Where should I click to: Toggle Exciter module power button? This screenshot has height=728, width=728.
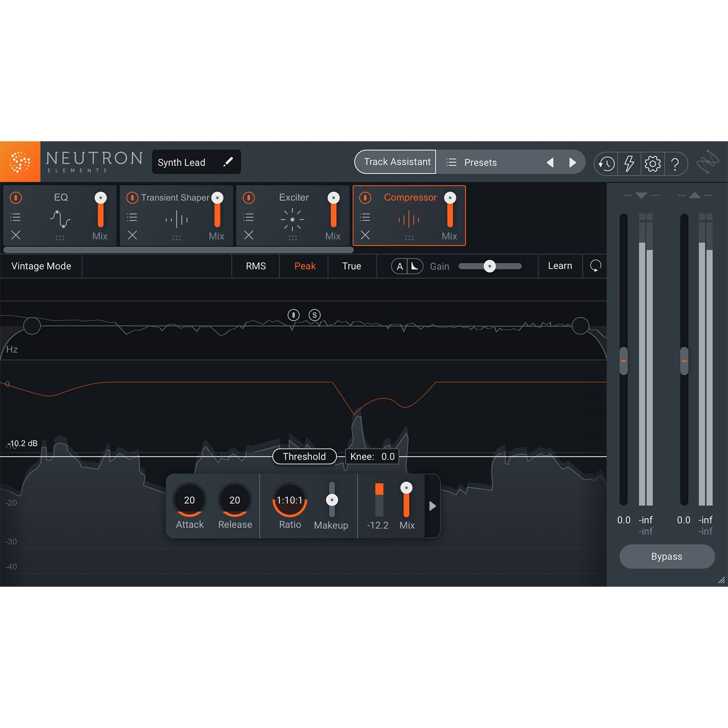(x=248, y=198)
